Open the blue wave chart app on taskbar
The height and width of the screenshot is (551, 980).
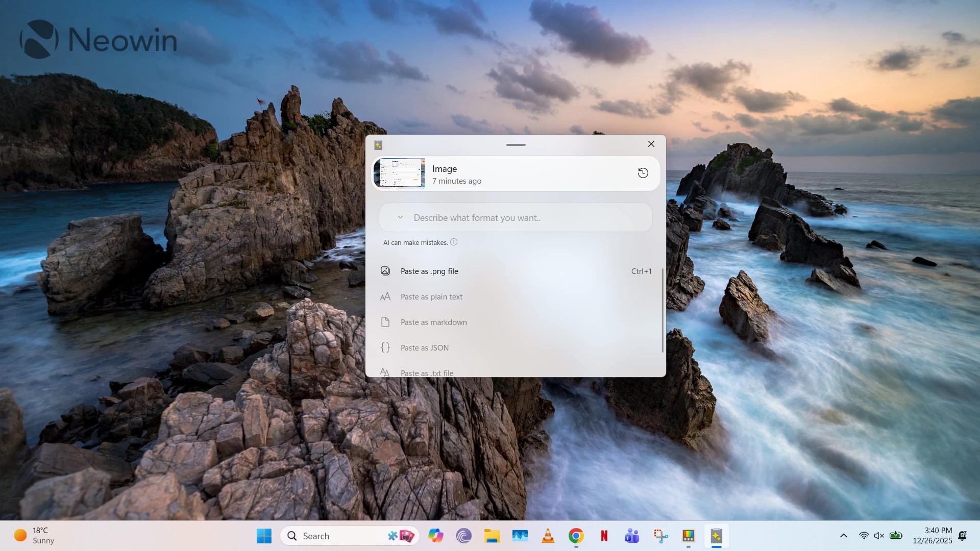coord(520,536)
